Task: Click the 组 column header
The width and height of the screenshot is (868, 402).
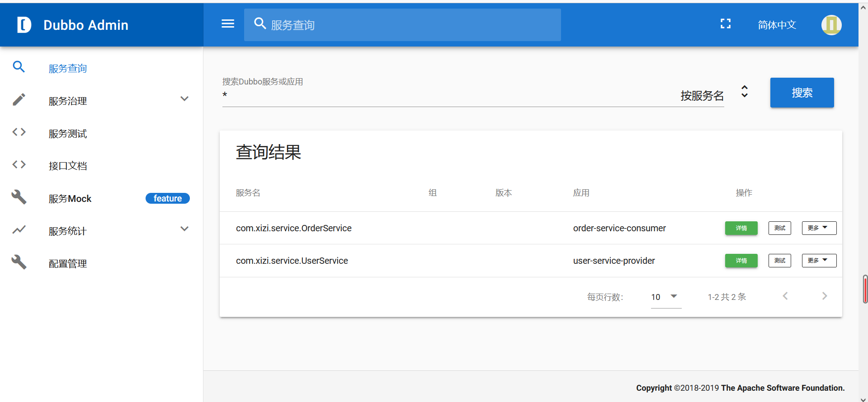Action: pos(433,193)
